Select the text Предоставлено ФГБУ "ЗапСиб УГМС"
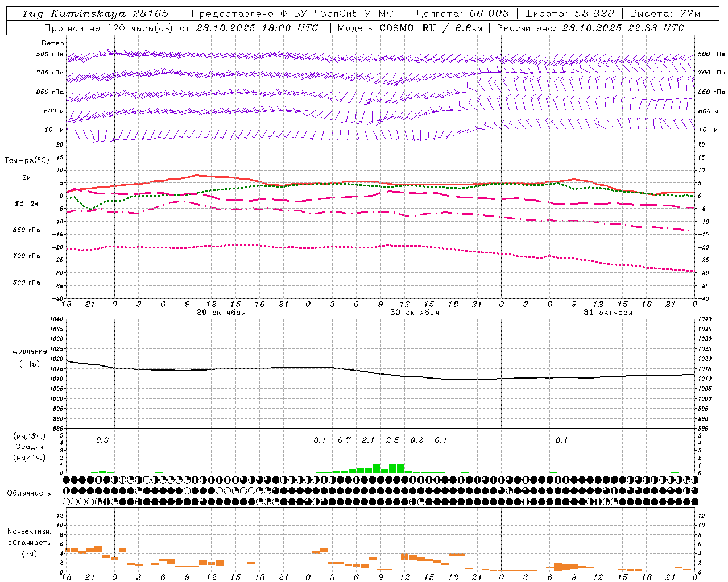 tap(295, 14)
